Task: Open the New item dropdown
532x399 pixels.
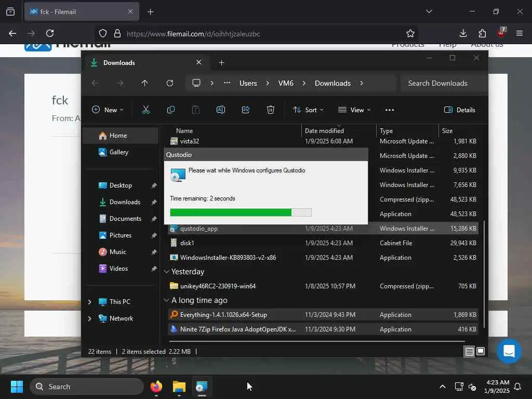Action: point(108,110)
